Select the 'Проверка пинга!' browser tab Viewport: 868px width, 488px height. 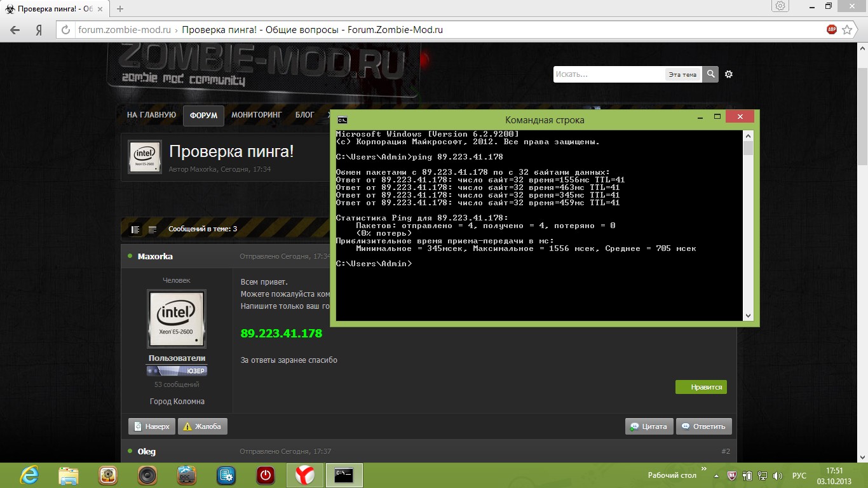(x=55, y=9)
